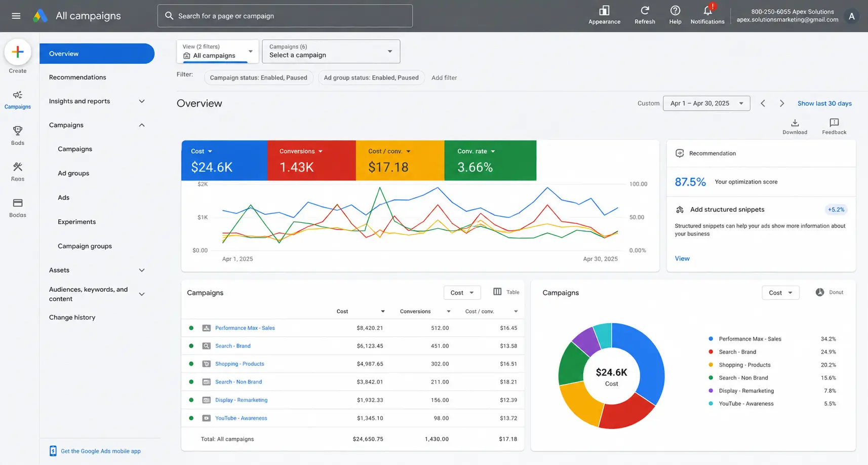Click the Display - Remarketing campaign type icon
Screen dimensions: 868x465
coord(206,400)
